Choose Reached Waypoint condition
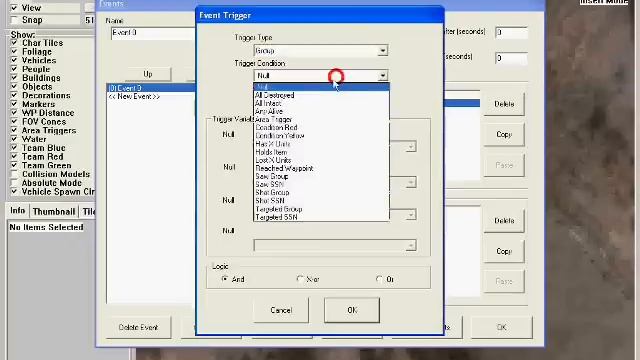The width and height of the screenshot is (640, 360). coord(322,168)
